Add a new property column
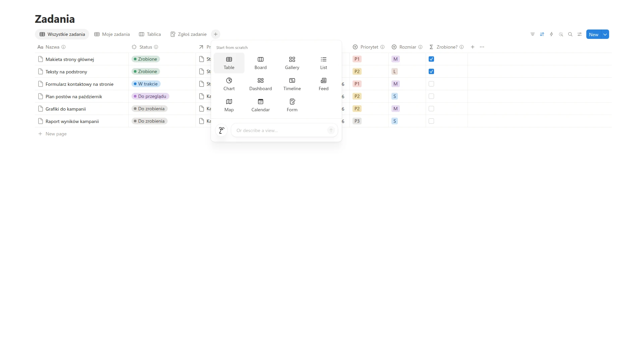The width and height of the screenshot is (644, 362). pos(473,47)
